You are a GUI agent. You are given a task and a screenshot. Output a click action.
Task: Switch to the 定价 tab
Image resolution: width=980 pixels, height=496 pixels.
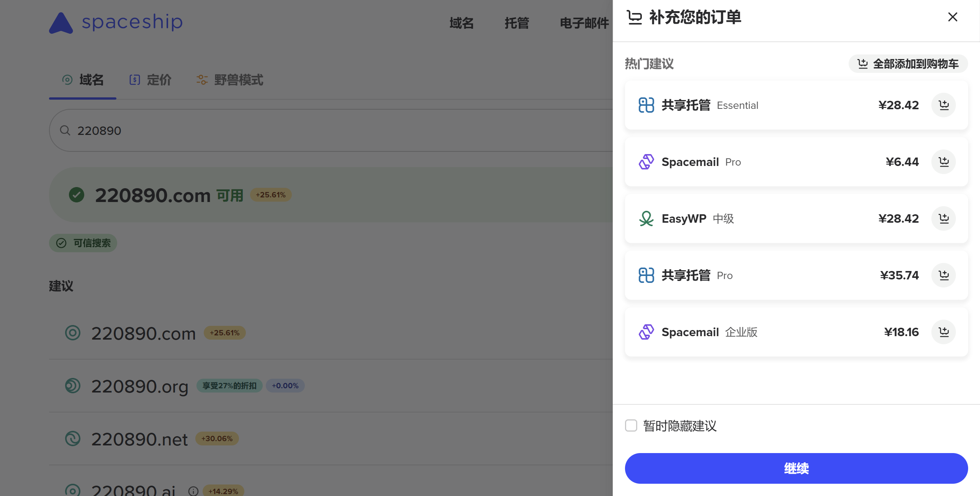pos(150,80)
